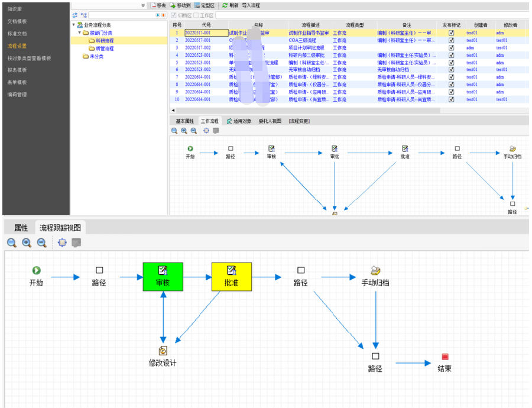Select the red 结束 end node icon

pos(445,357)
